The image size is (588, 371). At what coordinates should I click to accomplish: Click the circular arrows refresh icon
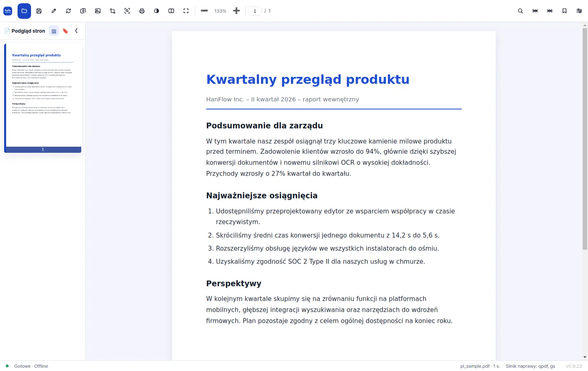point(68,11)
